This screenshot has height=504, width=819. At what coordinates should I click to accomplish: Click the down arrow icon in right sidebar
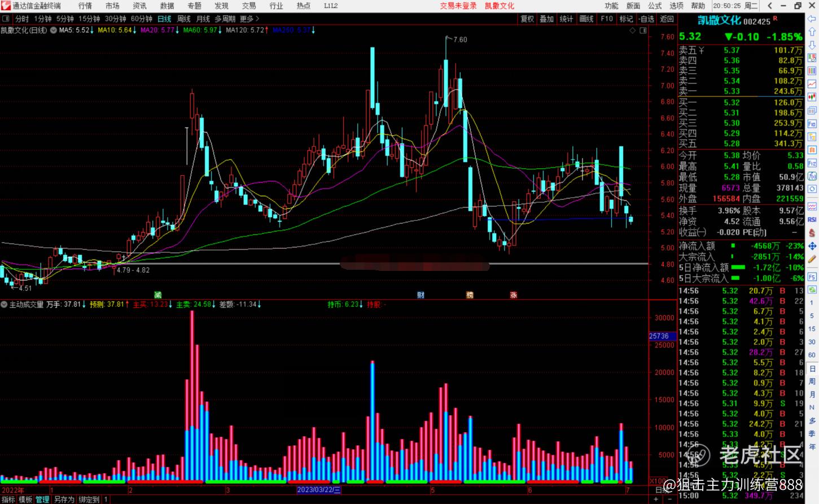pyautogui.click(x=812, y=45)
